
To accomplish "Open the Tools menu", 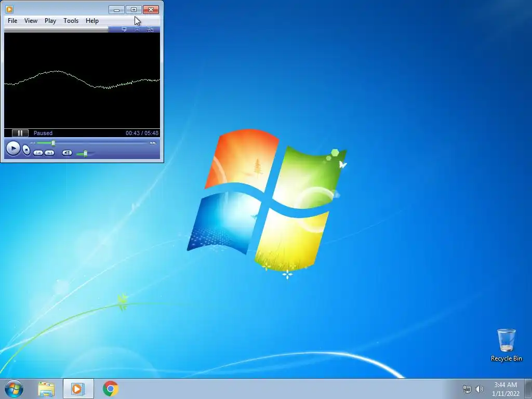I will 71,21.
